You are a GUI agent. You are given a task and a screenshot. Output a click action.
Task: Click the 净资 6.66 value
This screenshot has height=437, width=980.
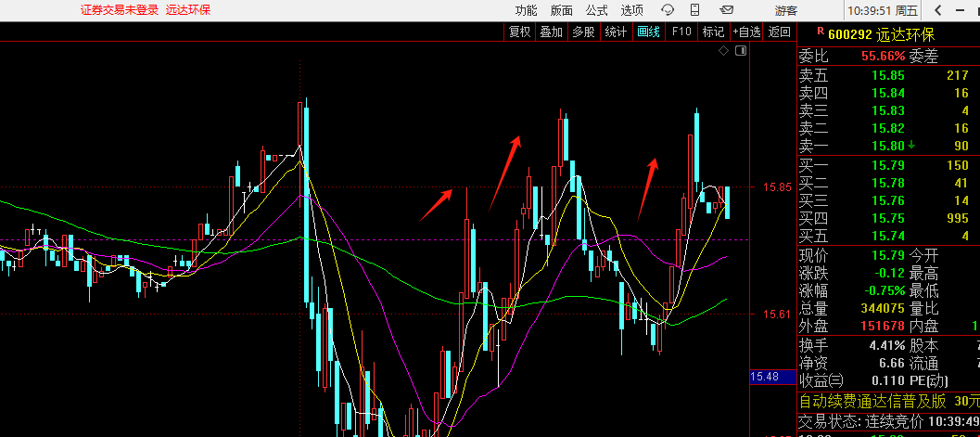(893, 363)
